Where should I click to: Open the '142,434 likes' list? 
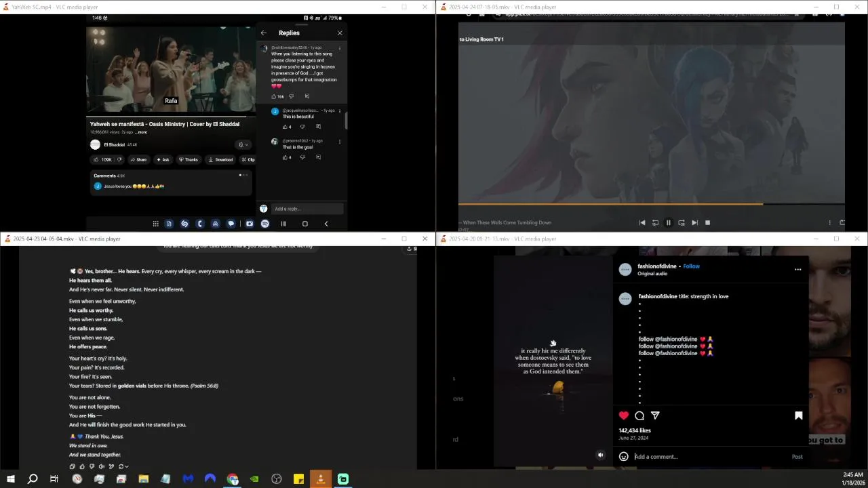click(x=635, y=430)
